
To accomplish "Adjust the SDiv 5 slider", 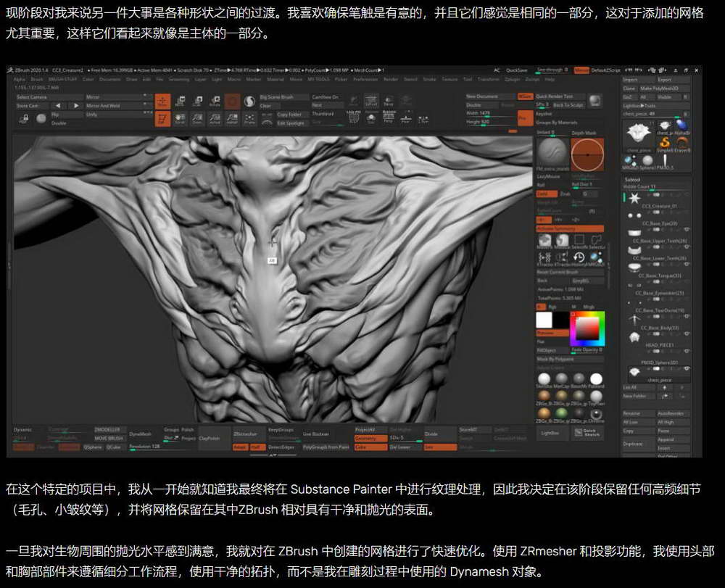I will click(405, 438).
